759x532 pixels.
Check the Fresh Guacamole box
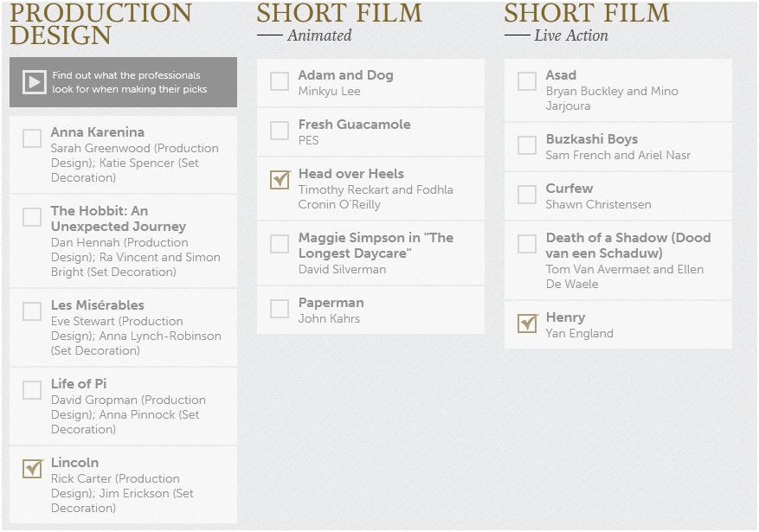(x=280, y=131)
